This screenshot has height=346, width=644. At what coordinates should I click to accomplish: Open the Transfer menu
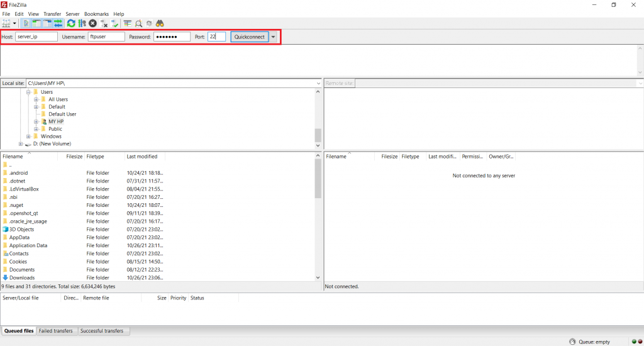coord(52,14)
